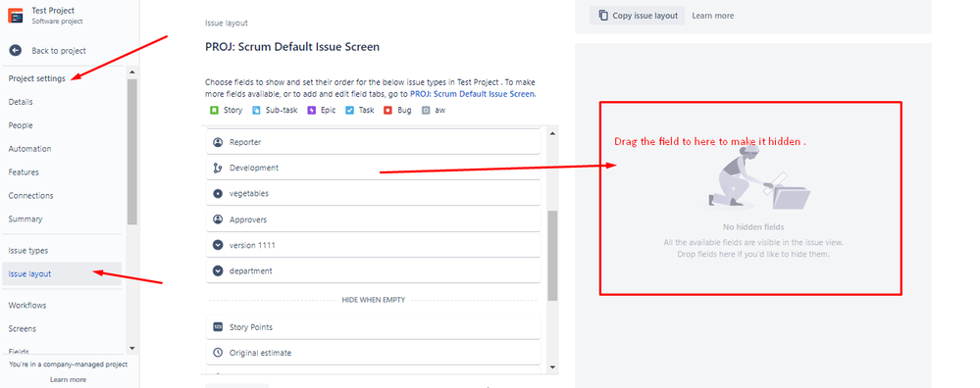The width and height of the screenshot is (980, 388).
Task: Open the People settings page
Action: point(21,125)
